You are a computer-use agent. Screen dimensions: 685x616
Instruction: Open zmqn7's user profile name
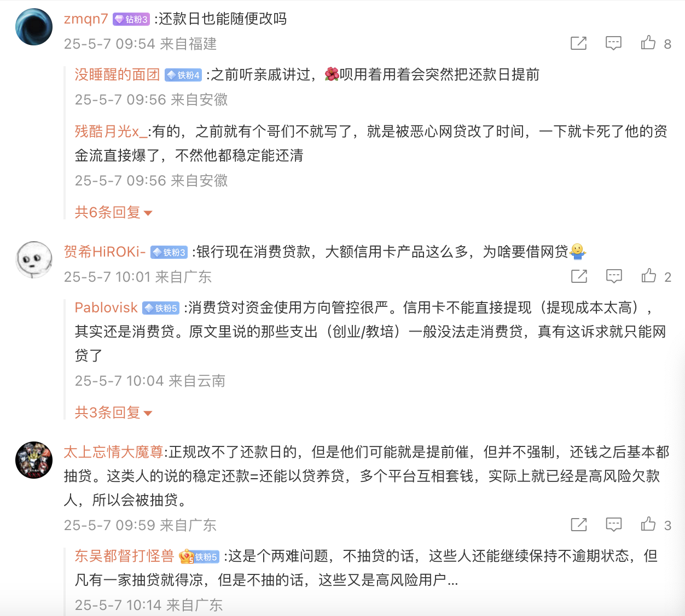click(86, 19)
